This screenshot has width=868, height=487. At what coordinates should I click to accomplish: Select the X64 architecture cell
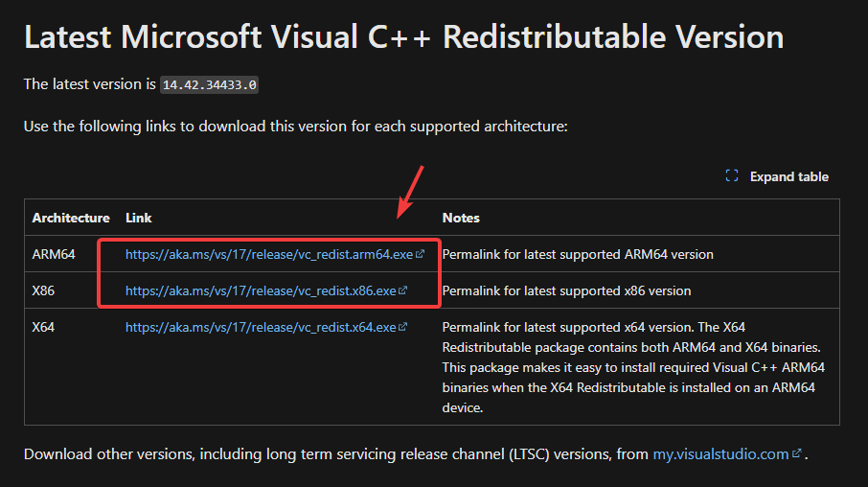click(45, 327)
